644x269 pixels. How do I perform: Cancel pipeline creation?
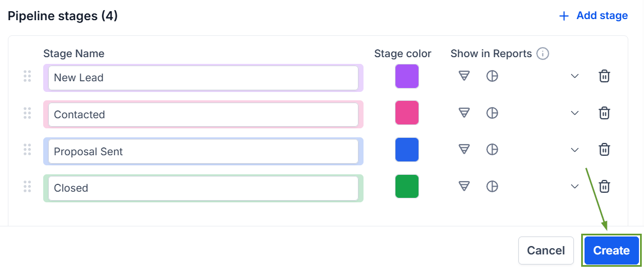[x=546, y=251]
